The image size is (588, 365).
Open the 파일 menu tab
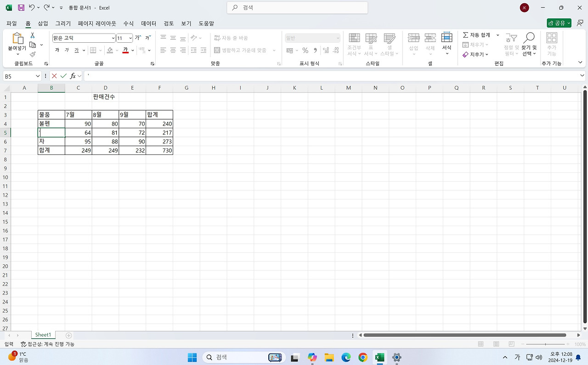(11, 23)
